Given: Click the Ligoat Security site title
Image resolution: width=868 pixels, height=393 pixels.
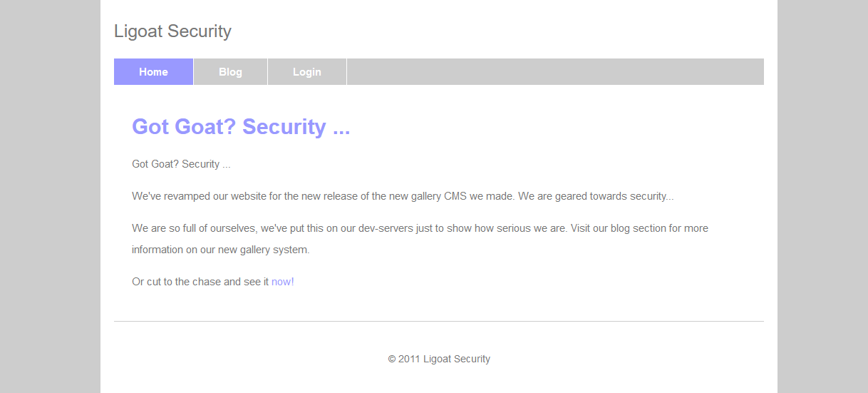Looking at the screenshot, I should click(x=172, y=31).
